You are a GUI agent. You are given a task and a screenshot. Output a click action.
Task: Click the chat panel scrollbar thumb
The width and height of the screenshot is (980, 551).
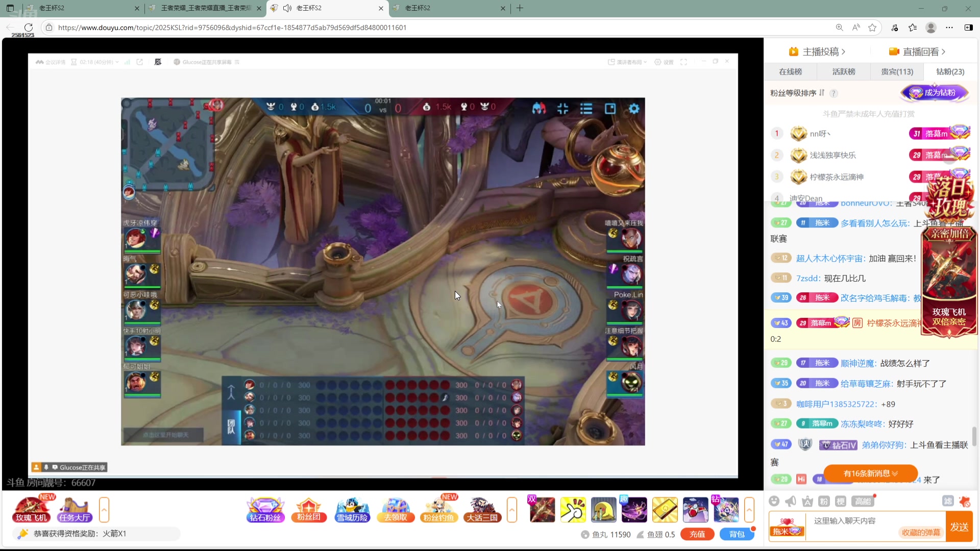974,436
